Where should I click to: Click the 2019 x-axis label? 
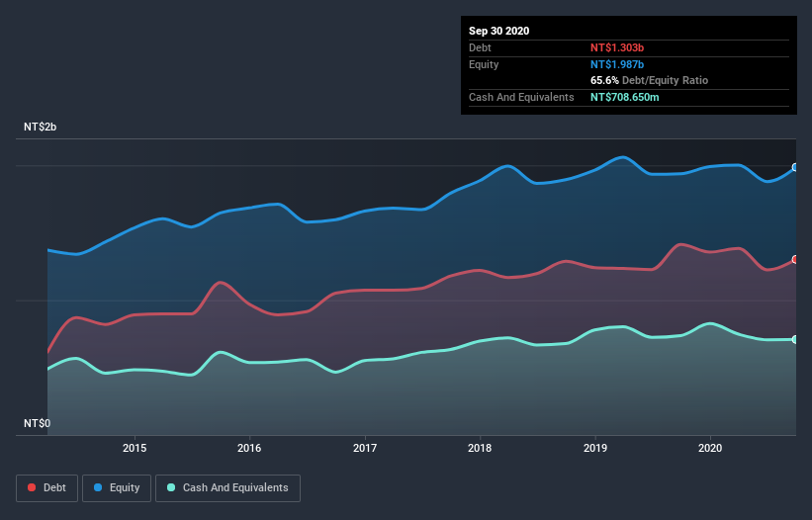pos(595,448)
